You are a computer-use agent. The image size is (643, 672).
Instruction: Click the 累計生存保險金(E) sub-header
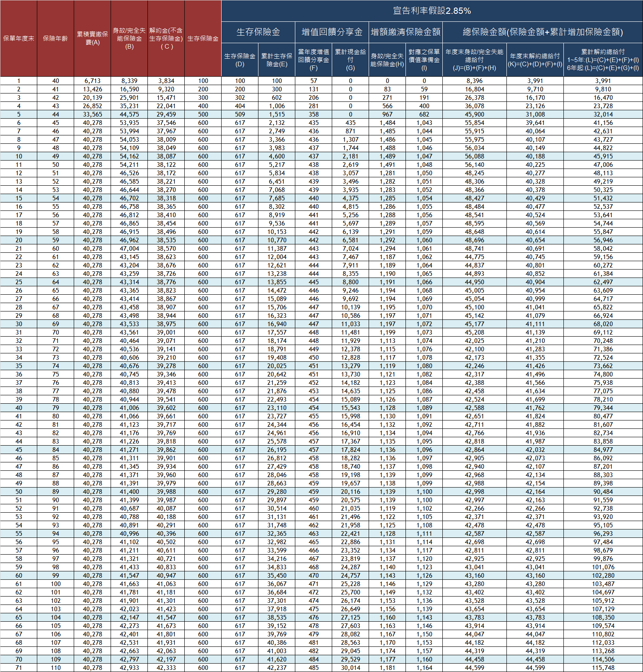click(276, 60)
